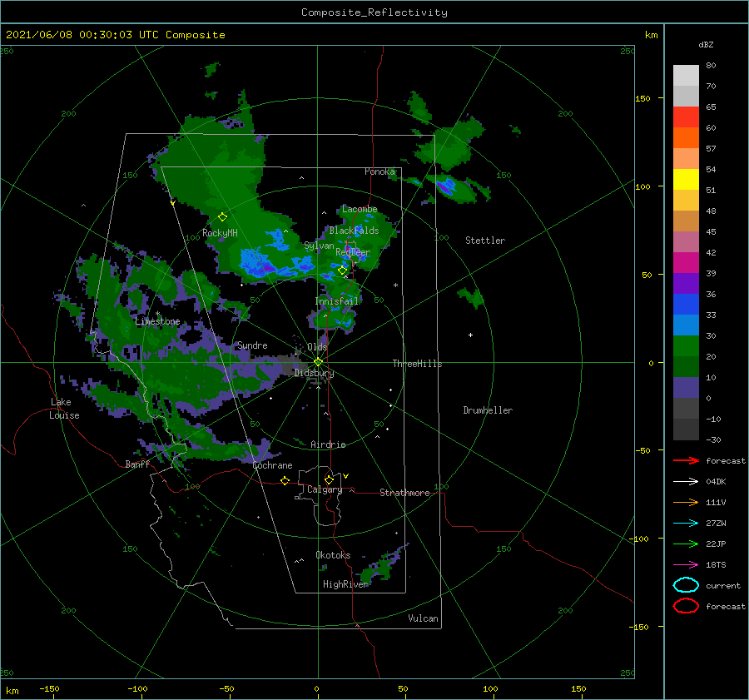Click the cyan 27ZW arrow icon
749x700 pixels.
[x=686, y=524]
